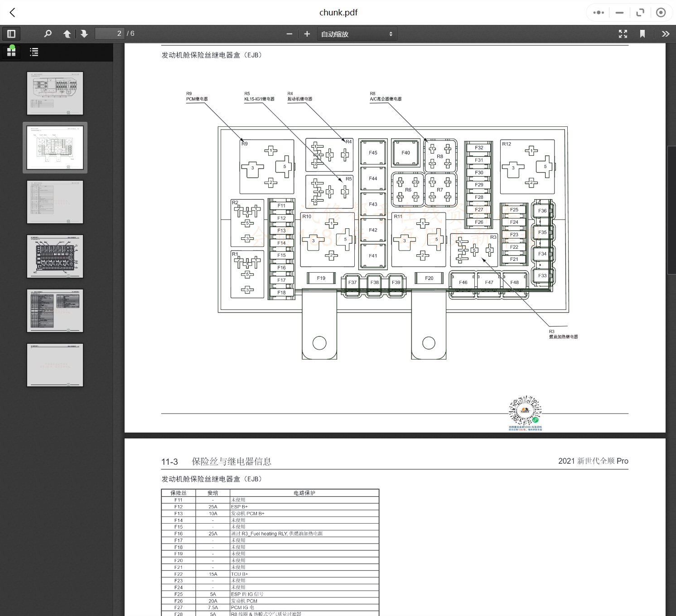Open the three-dots more options menu

599,13
